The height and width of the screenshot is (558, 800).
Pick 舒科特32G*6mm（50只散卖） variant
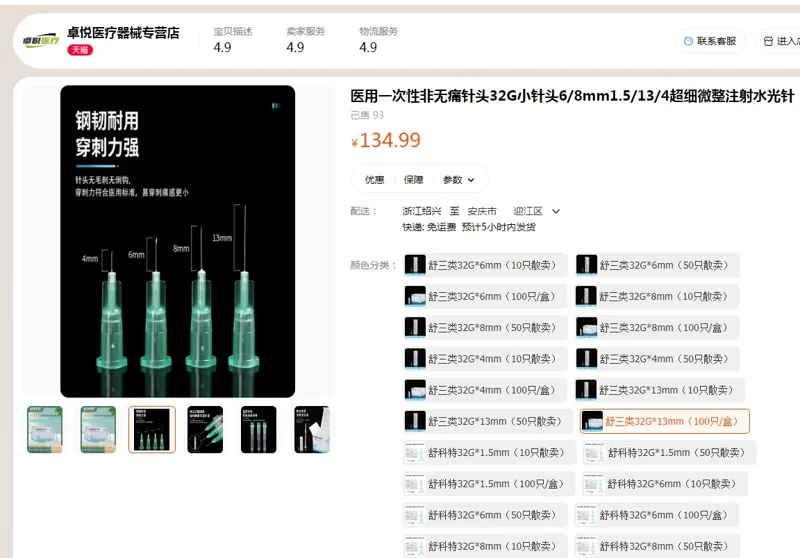click(x=485, y=515)
